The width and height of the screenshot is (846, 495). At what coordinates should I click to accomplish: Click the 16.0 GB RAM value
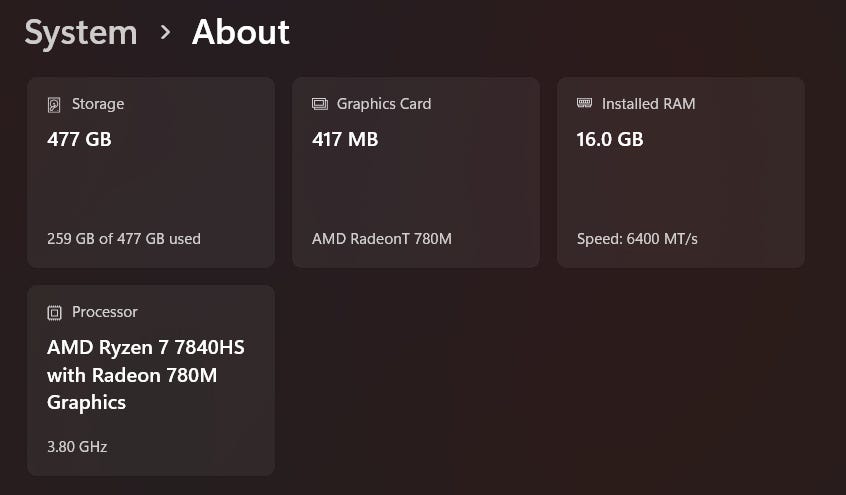tap(610, 139)
